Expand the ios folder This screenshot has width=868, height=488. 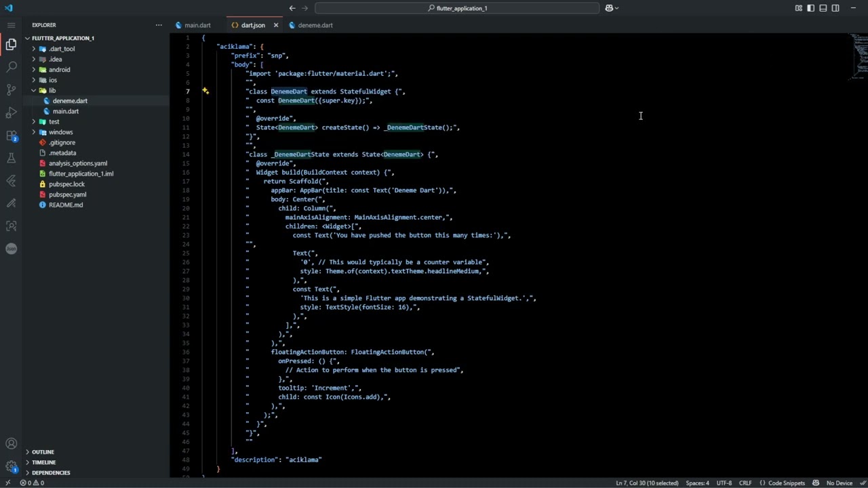(34, 80)
